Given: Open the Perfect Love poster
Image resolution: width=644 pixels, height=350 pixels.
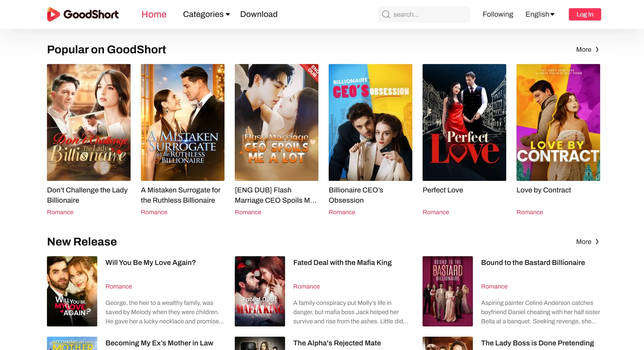Looking at the screenshot, I should [464, 122].
